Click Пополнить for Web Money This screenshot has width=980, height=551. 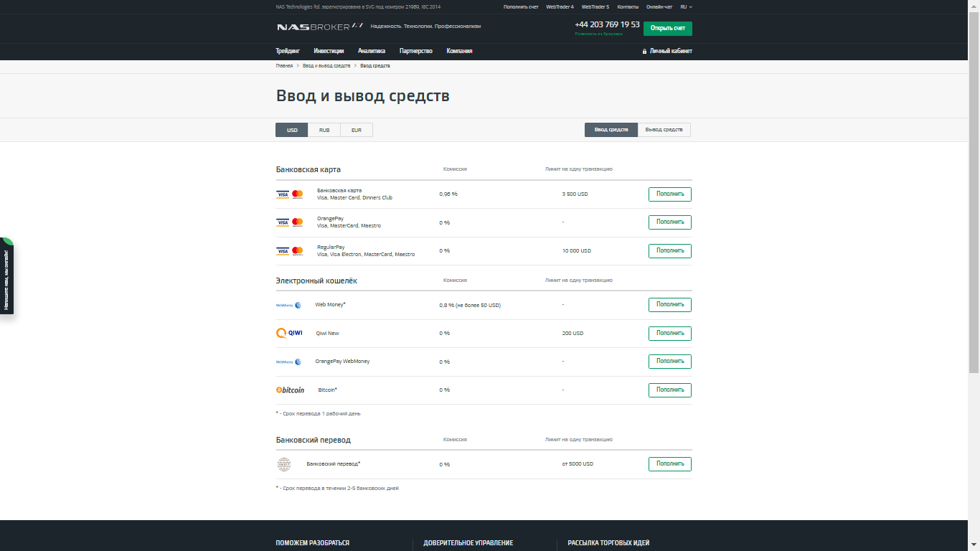click(x=670, y=304)
